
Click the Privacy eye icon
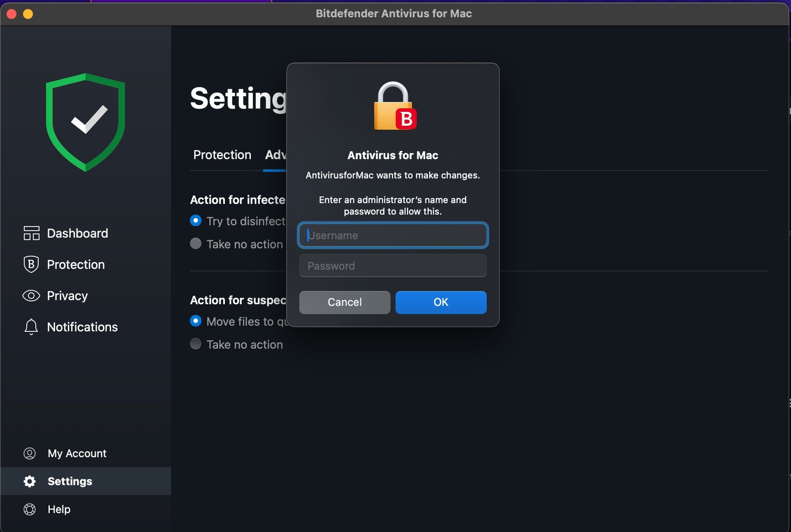click(x=31, y=296)
